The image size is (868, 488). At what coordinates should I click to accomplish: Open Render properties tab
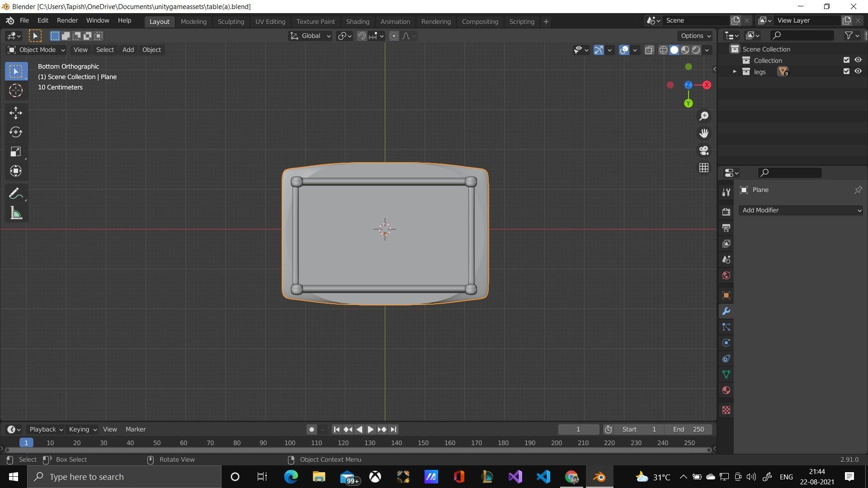(726, 211)
